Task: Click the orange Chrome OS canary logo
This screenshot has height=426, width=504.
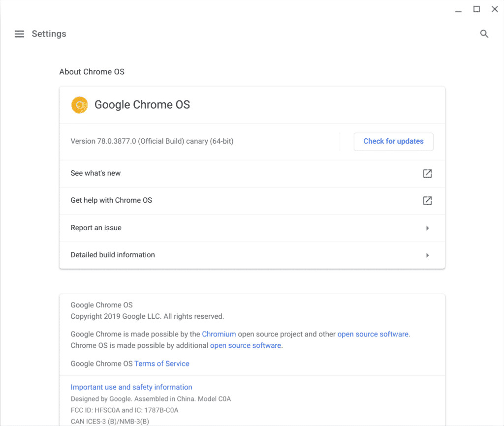Action: pos(79,105)
